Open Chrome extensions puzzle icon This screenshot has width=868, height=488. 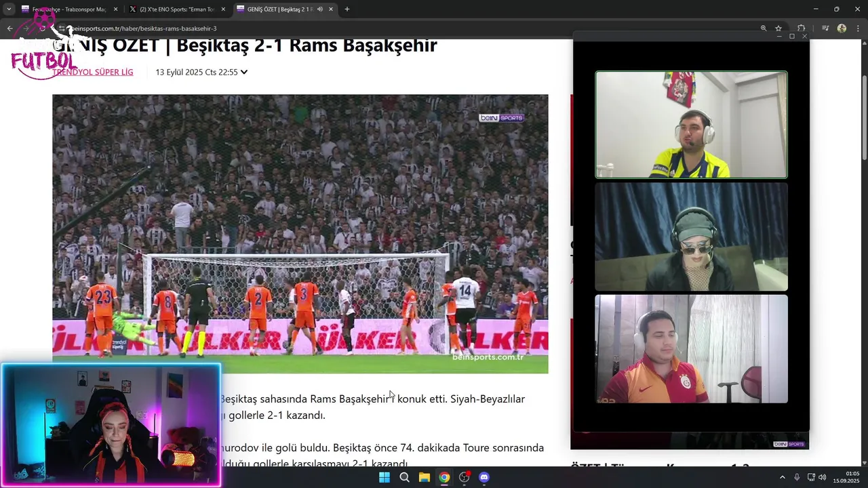pyautogui.click(x=802, y=28)
